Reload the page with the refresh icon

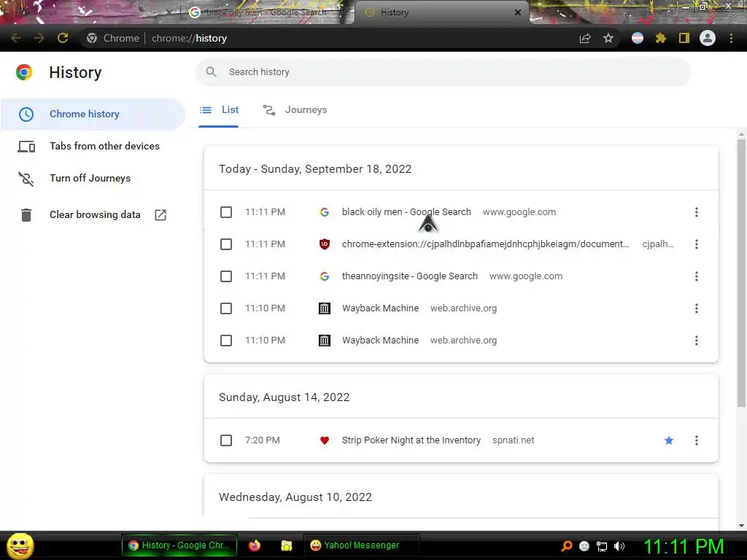tap(63, 38)
